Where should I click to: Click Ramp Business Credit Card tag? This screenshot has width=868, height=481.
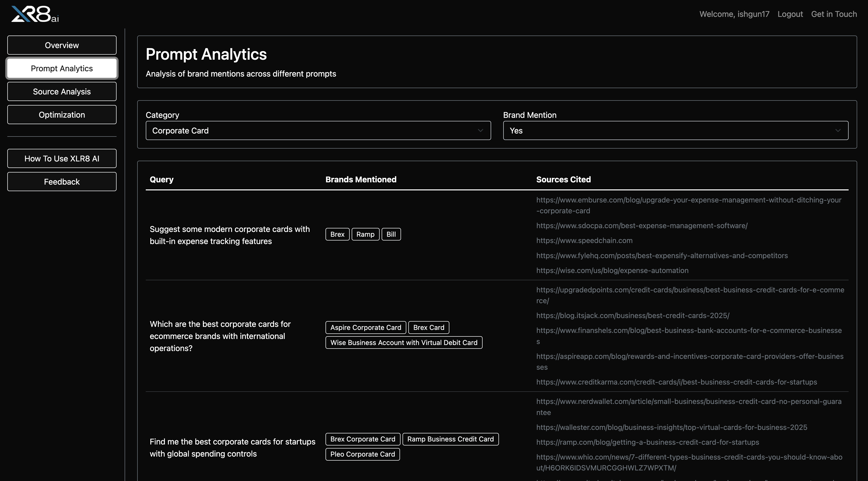coord(451,439)
